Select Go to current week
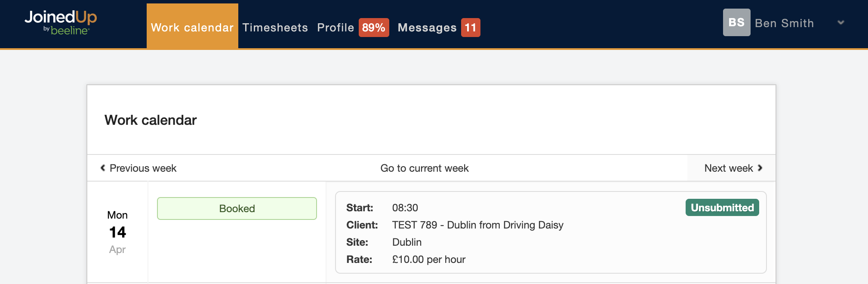Screen dimensions: 868x284 pyautogui.click(x=424, y=168)
